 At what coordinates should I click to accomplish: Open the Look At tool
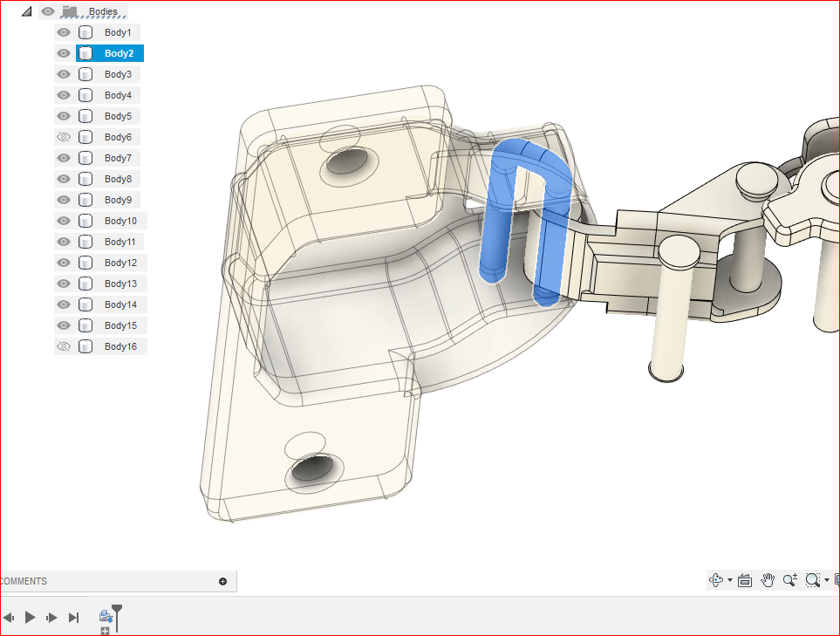pos(745,580)
